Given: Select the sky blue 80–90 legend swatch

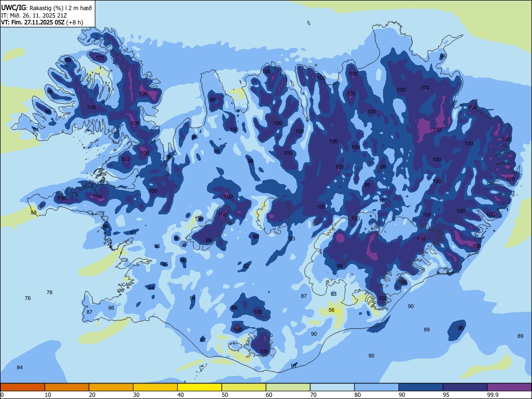Looking at the screenshot, I should tap(377, 387).
